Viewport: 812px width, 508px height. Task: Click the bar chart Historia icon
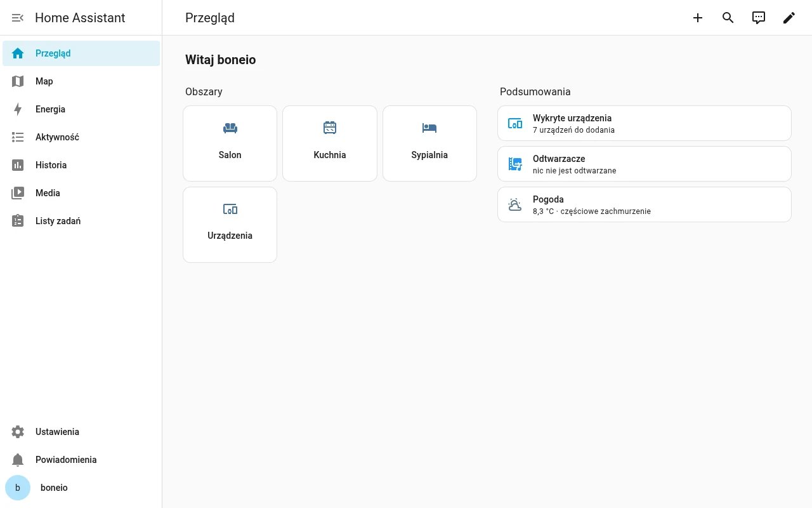pyautogui.click(x=18, y=165)
